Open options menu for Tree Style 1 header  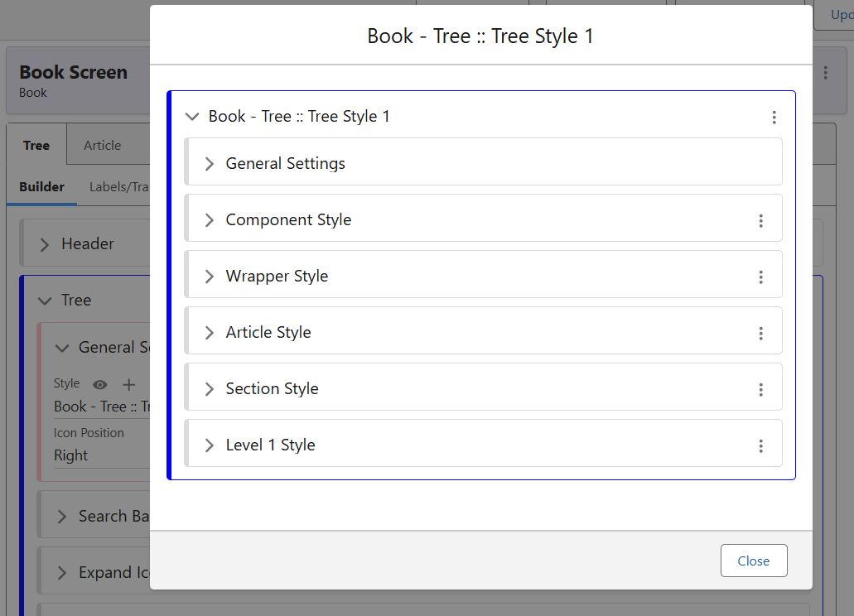click(774, 118)
